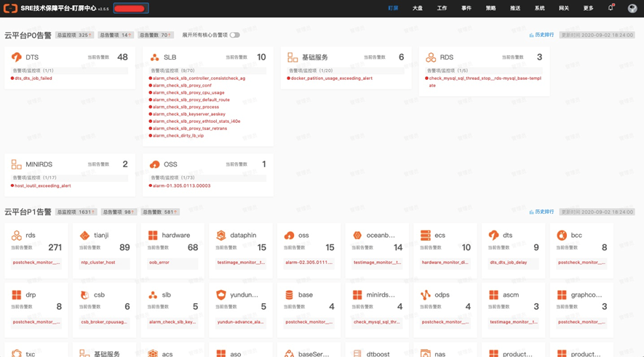Click the oss cloud icon in P1
Screen dimensions: 644x357
[x=289, y=236]
